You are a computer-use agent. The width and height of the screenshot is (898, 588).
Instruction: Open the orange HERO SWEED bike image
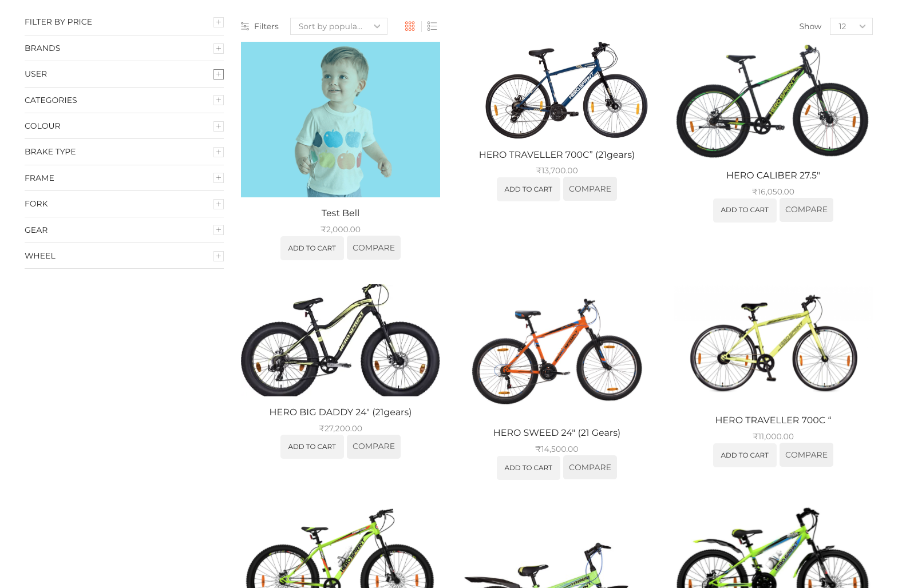[557, 351]
